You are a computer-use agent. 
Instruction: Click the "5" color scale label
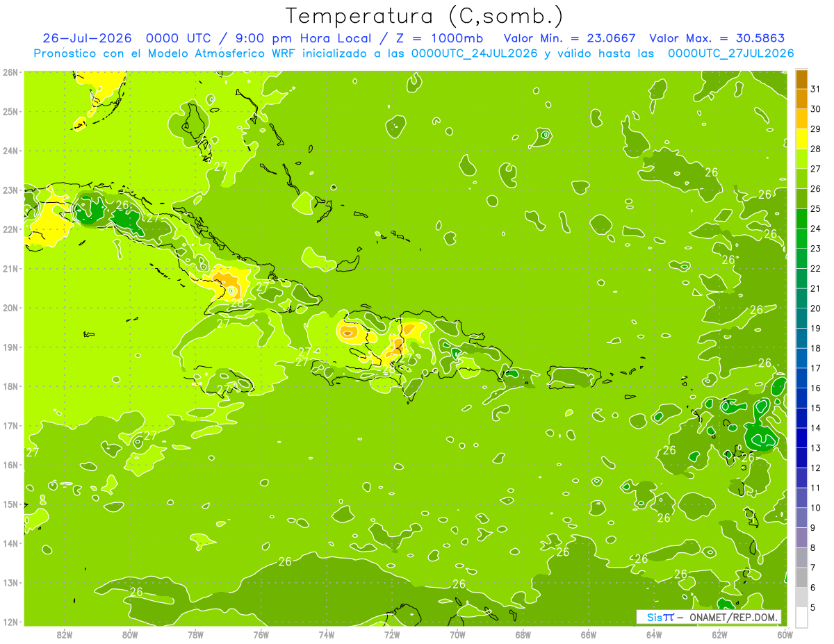coord(814,608)
